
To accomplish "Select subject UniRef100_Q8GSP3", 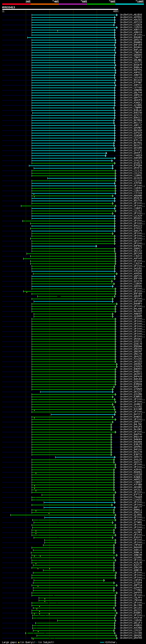I will point(131,296).
